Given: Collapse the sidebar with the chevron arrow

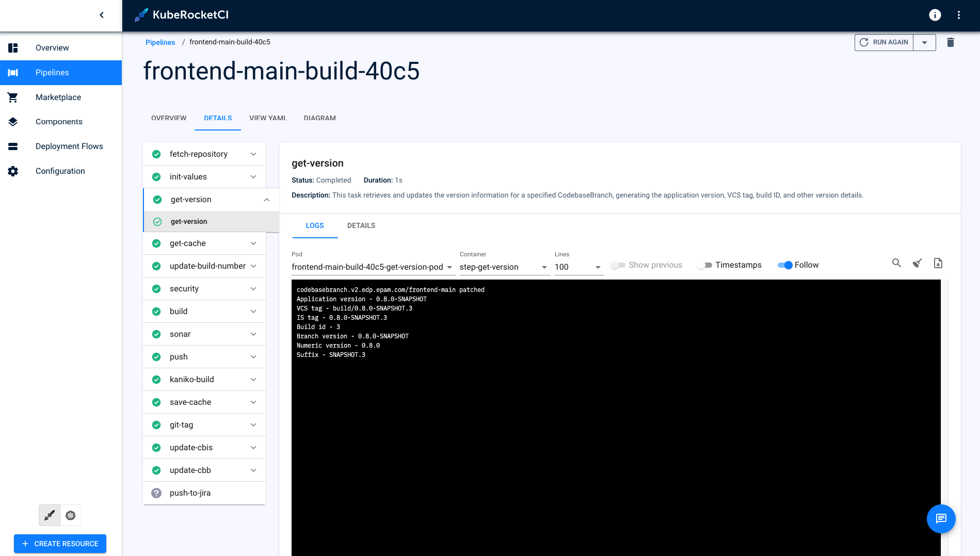Looking at the screenshot, I should pyautogui.click(x=102, y=15).
